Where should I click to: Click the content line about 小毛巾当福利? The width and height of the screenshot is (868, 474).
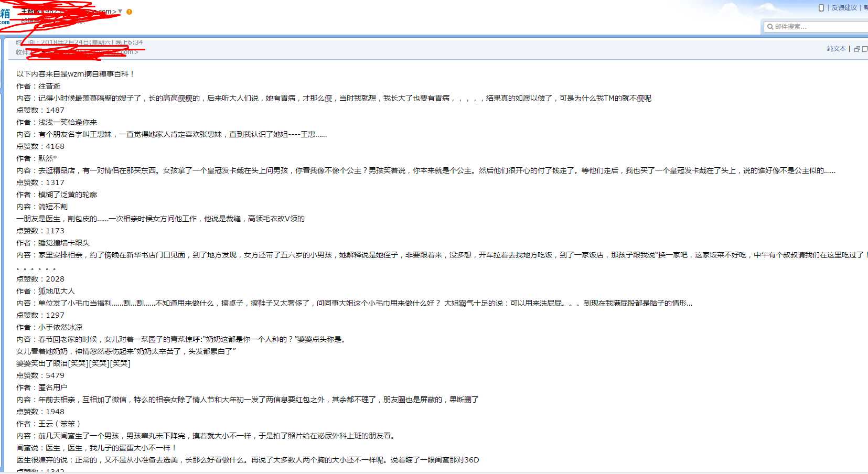pyautogui.click(x=355, y=303)
